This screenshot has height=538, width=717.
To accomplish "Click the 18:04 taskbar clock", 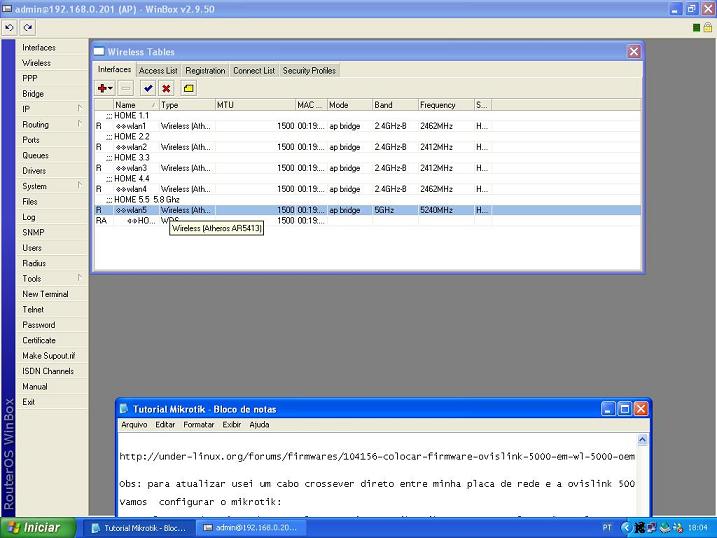I will [697, 528].
